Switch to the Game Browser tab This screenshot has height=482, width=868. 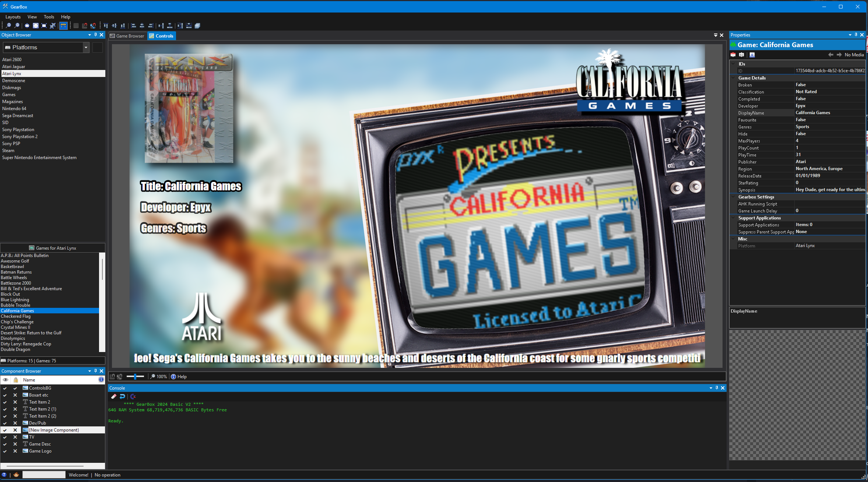(x=127, y=36)
